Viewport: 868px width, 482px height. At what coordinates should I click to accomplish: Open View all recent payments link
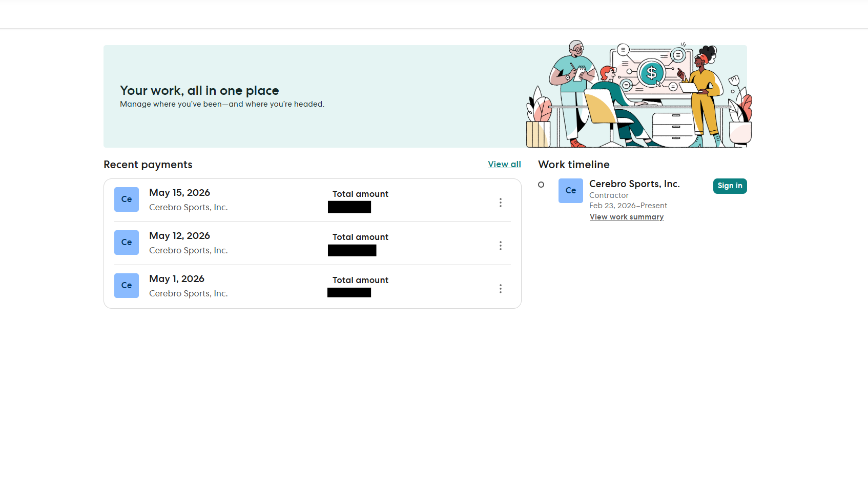pyautogui.click(x=504, y=164)
